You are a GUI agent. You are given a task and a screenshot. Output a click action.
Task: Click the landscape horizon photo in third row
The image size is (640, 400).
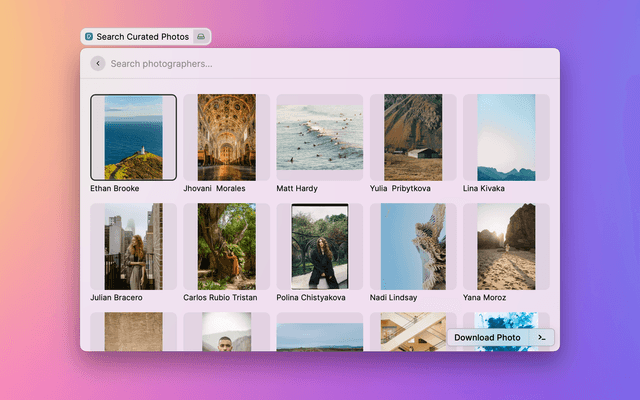coord(319,336)
